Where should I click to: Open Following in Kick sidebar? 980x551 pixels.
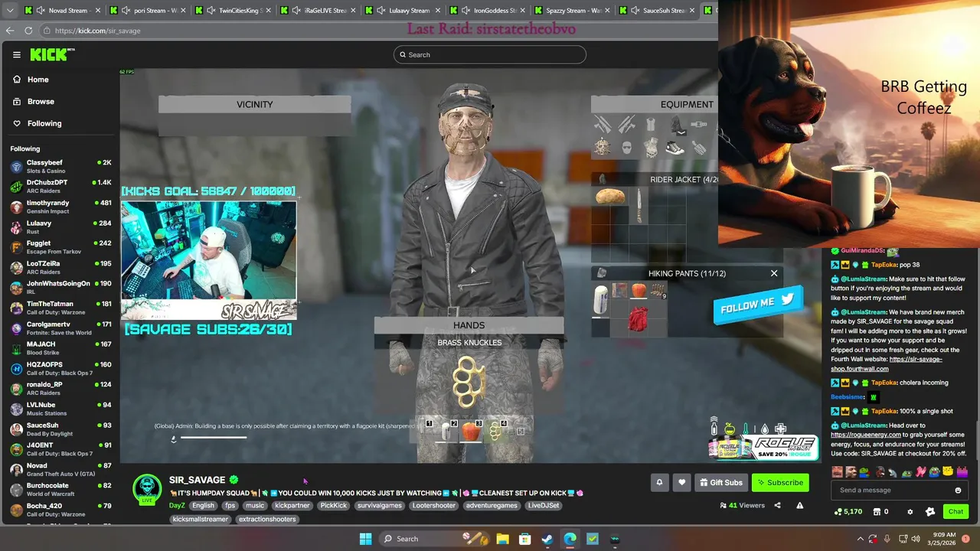pyautogui.click(x=44, y=123)
